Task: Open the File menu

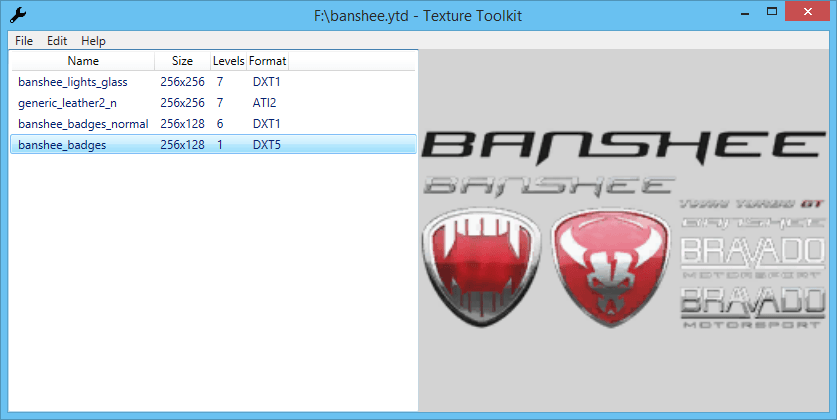Action: click(x=24, y=41)
